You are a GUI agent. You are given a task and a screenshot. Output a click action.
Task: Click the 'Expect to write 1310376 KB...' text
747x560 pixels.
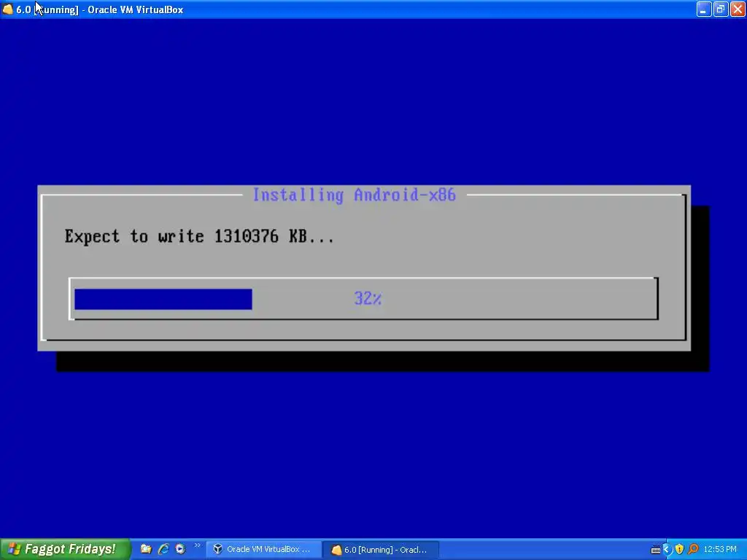point(199,236)
